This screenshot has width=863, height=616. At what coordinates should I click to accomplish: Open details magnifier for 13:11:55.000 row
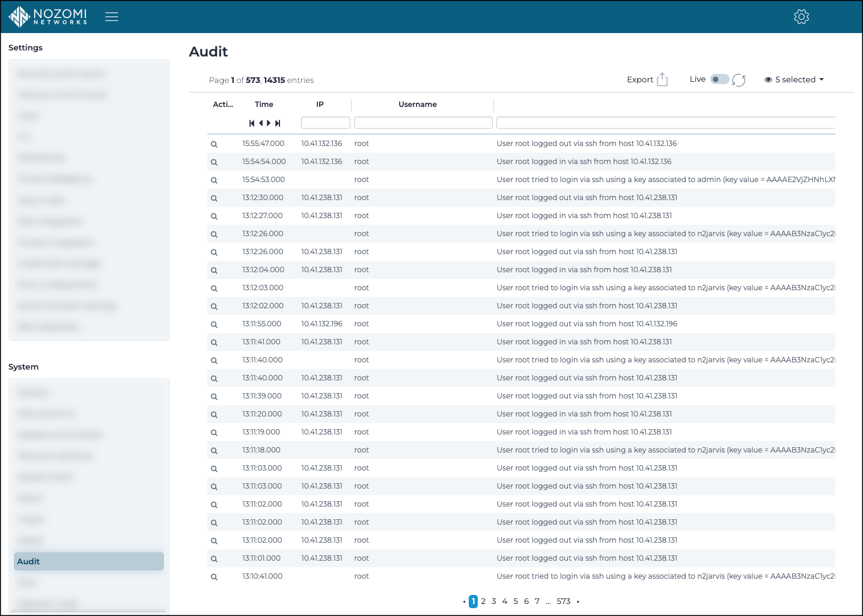pyautogui.click(x=214, y=325)
